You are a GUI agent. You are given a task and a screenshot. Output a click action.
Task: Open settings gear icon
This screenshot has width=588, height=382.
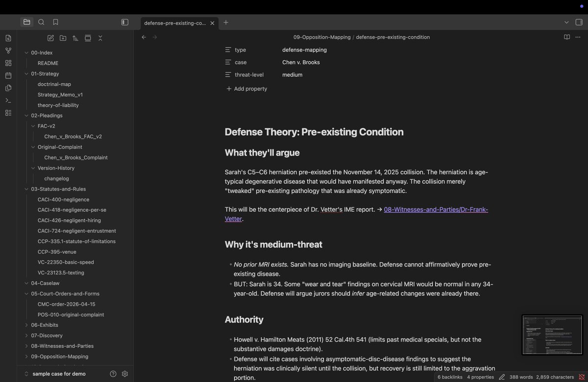coord(125,374)
